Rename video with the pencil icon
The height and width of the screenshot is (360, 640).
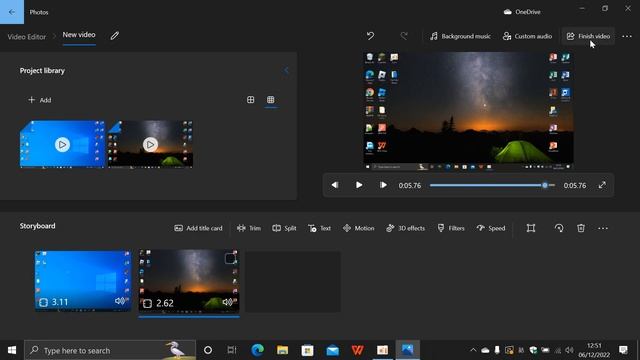[115, 36]
